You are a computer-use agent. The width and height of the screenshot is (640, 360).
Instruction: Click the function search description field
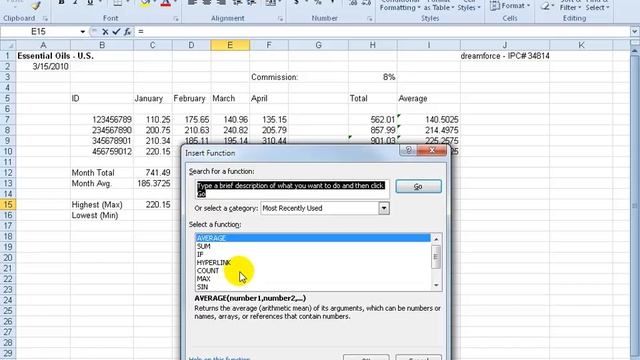coord(292,189)
